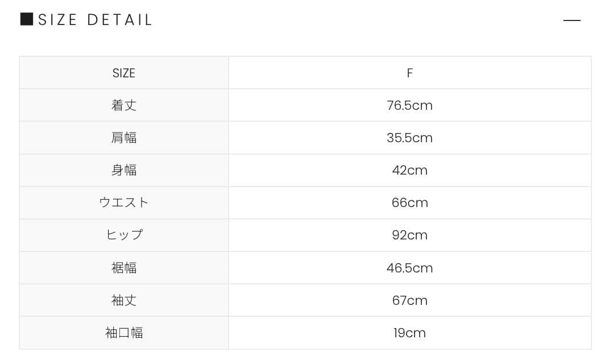Select the 袖口幅 row label

pos(124,333)
